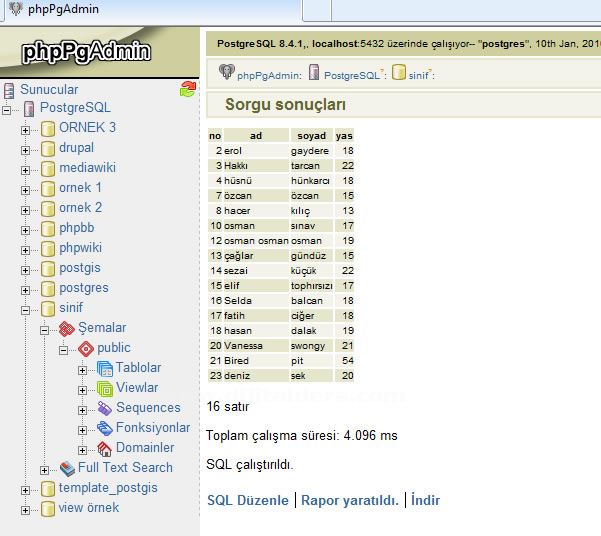Image resolution: width=601 pixels, height=536 pixels.
Task: Click the elephant icon in breadcrumb trail
Action: (x=227, y=72)
